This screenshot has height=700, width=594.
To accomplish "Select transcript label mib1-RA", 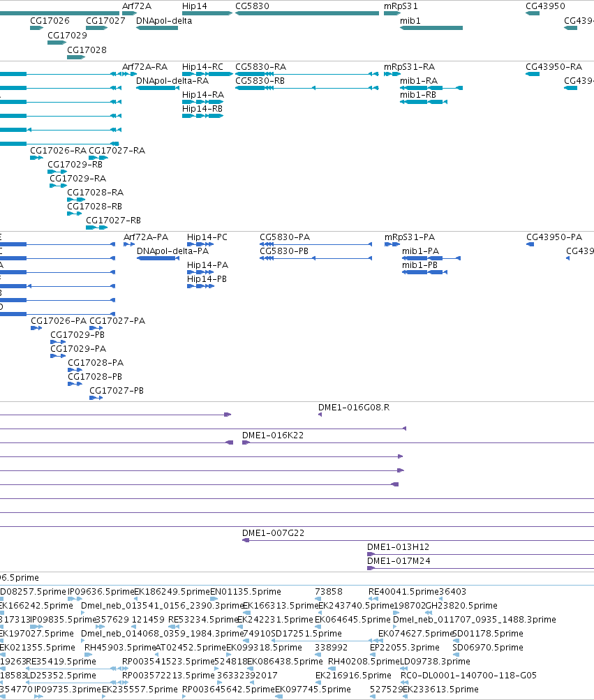I will tap(419, 81).
